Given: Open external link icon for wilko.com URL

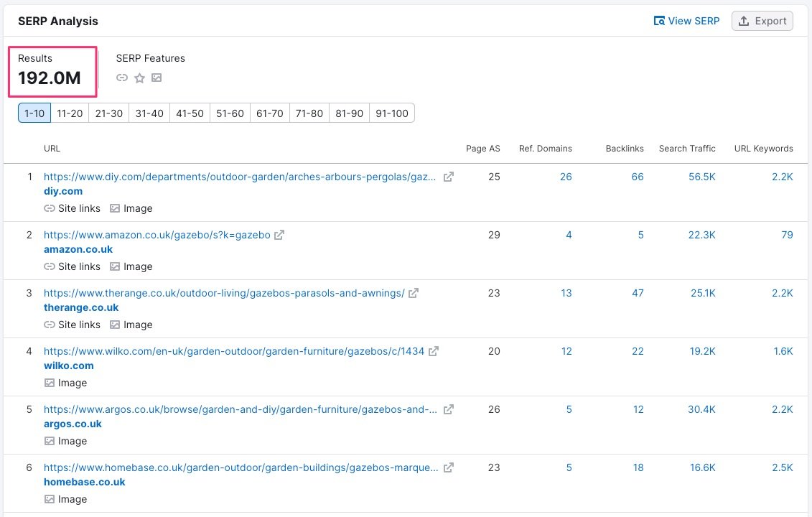Looking at the screenshot, I should click(x=434, y=351).
